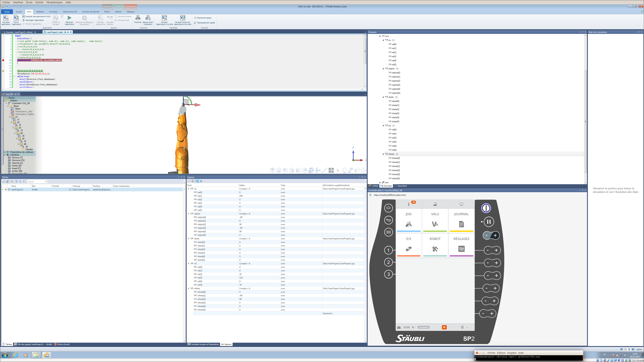Image resolution: width=644 pixels, height=362 pixels.
Task: Toggle the pendant power enable button
Action: (x=486, y=208)
